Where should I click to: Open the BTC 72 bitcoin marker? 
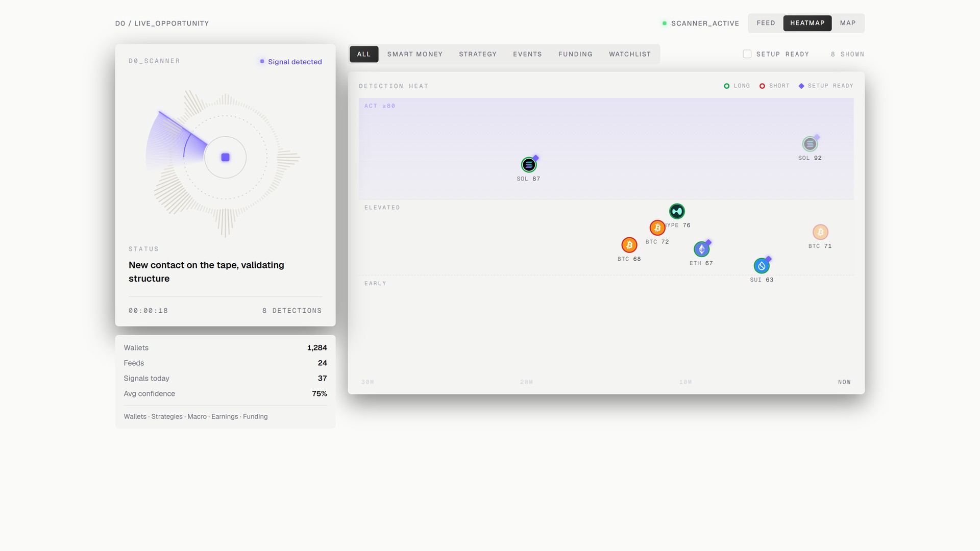657,228
